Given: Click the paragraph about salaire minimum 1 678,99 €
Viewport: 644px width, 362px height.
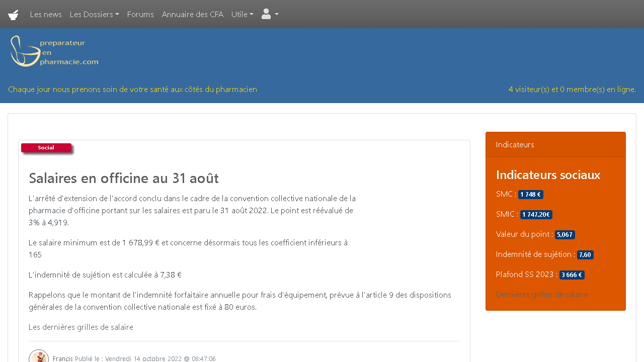Looking at the screenshot, I should tap(188, 249).
